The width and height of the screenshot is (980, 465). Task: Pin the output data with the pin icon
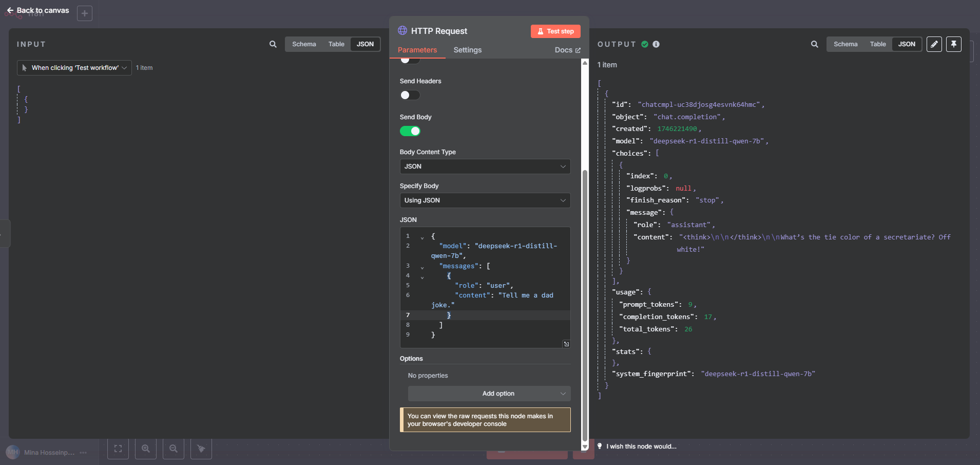tap(954, 44)
